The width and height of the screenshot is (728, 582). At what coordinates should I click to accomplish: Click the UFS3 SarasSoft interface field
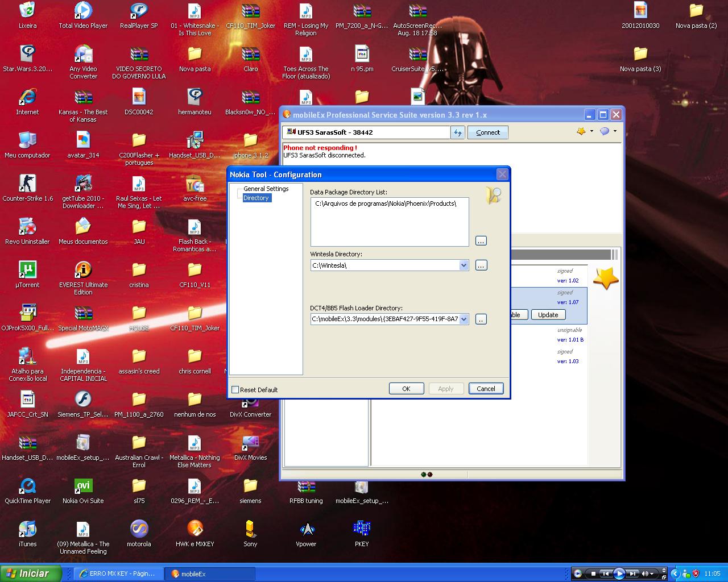tap(366, 132)
